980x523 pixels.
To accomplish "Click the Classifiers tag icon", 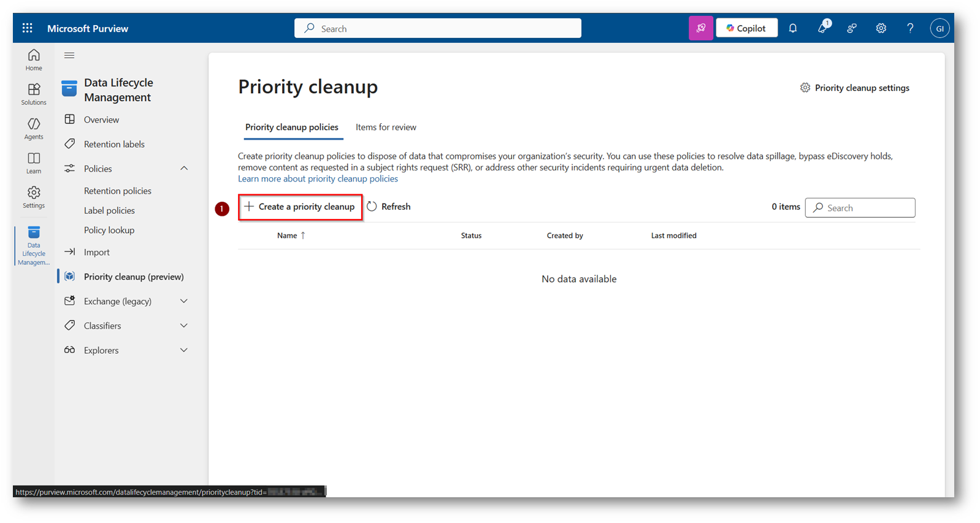I will tap(70, 325).
